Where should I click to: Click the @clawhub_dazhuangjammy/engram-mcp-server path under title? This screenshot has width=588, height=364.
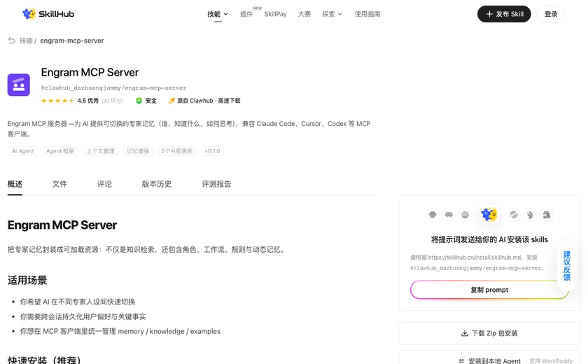[113, 87]
